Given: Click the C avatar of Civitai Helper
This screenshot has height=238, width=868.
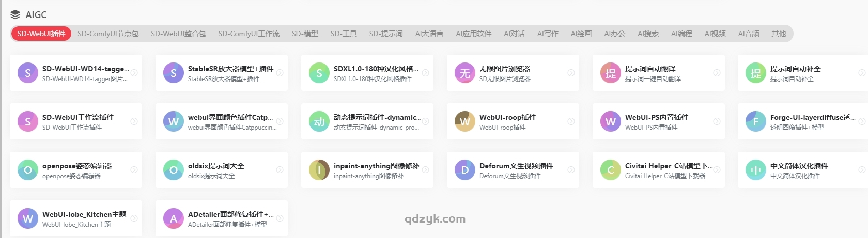Looking at the screenshot, I should [611, 170].
